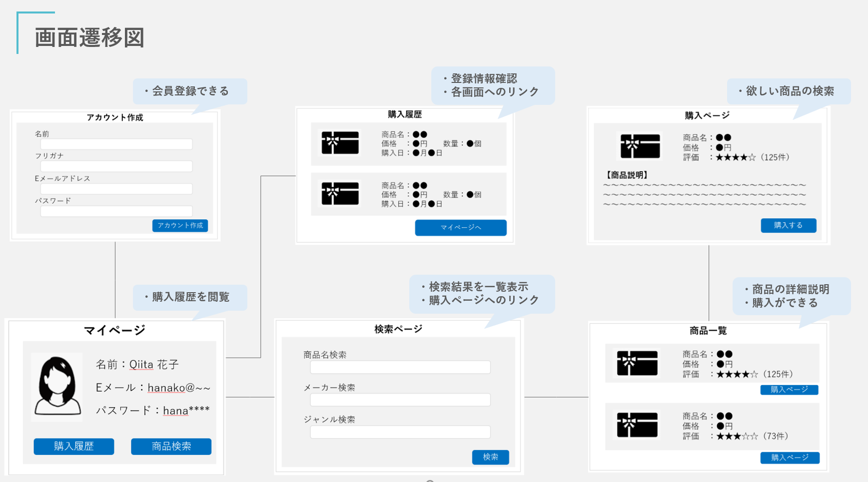Click the callout text 購入ページへのリンク
Viewport: 868px width, 482px height.
pos(484,300)
